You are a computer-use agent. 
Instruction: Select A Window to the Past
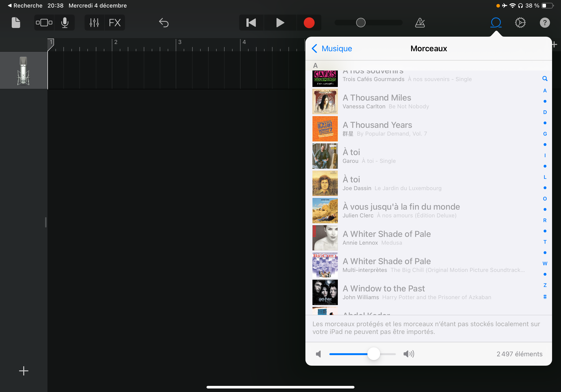pos(425,292)
